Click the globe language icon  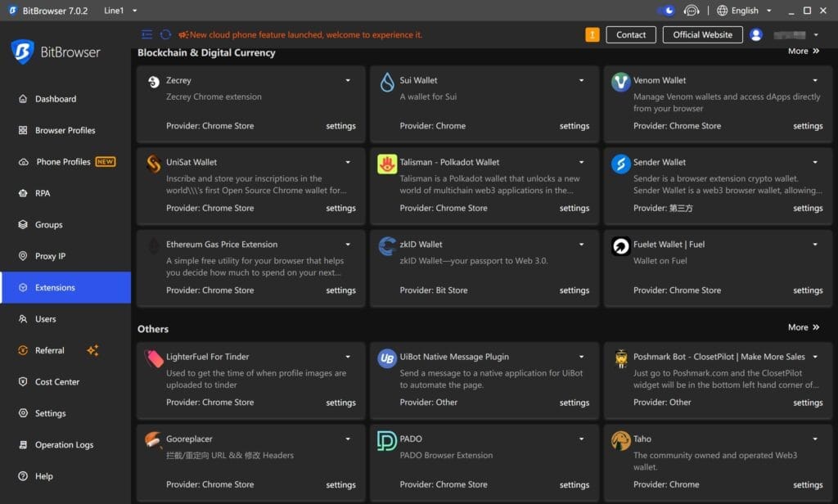pos(722,11)
